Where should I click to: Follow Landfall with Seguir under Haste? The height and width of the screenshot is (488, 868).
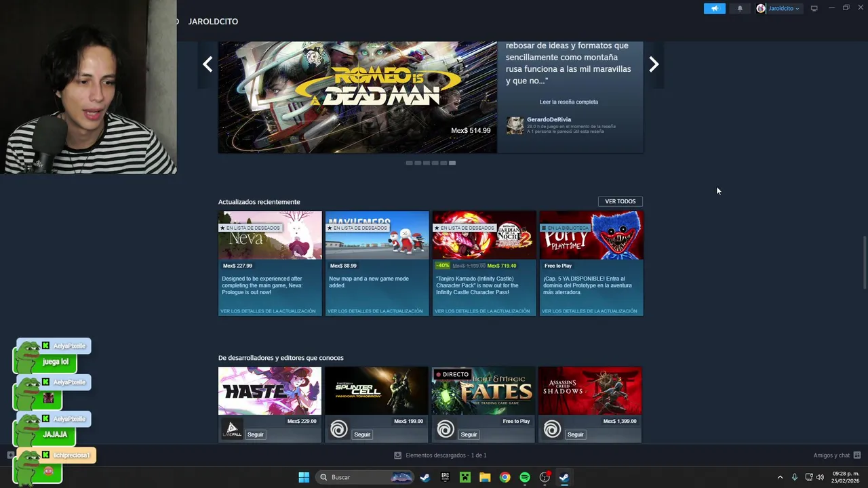click(x=256, y=434)
